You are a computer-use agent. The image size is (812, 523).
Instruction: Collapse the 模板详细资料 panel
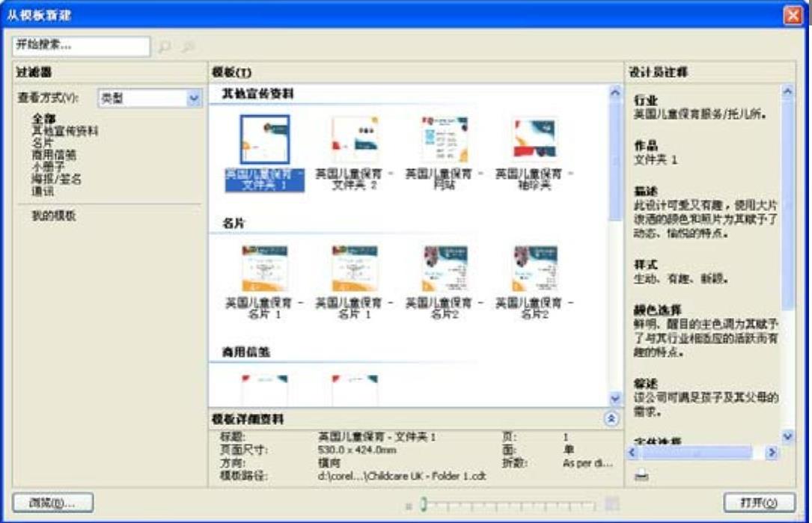[611, 418]
